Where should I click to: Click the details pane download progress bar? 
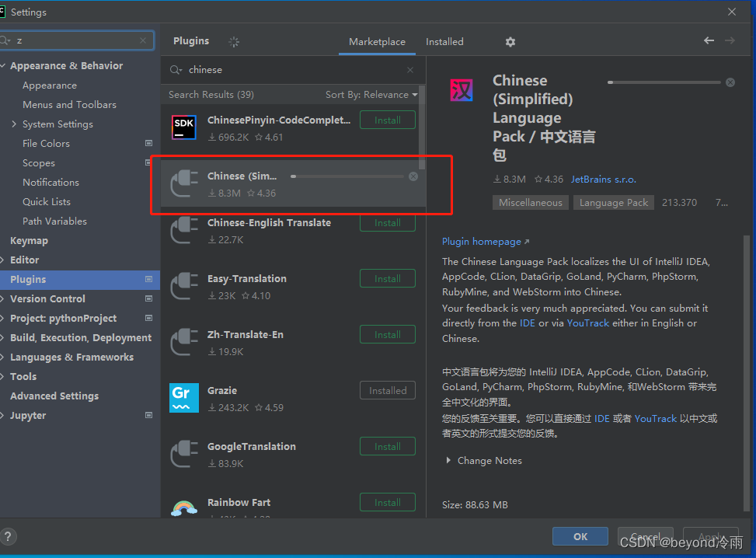[x=664, y=82]
